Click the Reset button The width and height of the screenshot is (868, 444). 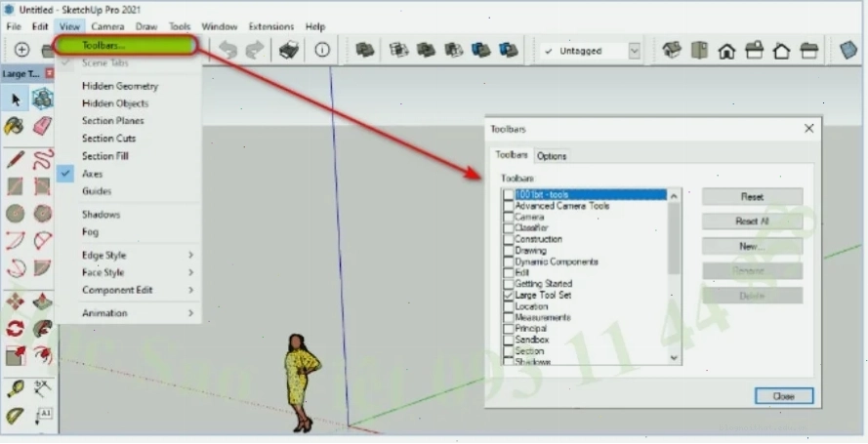(x=752, y=197)
